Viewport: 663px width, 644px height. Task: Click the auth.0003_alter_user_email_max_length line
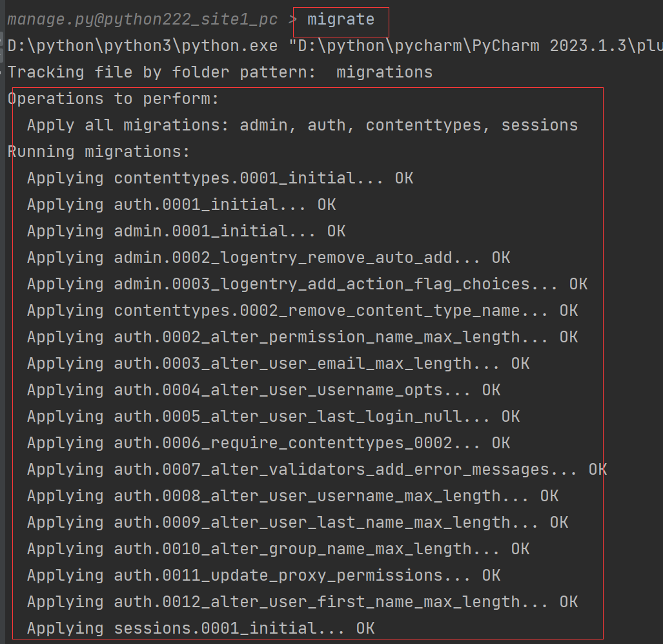(x=278, y=364)
